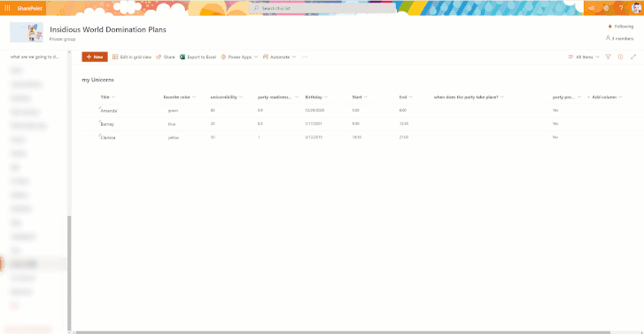Click the 21:00 end time cell
Image resolution: width=644 pixels, height=334 pixels.
click(404, 137)
